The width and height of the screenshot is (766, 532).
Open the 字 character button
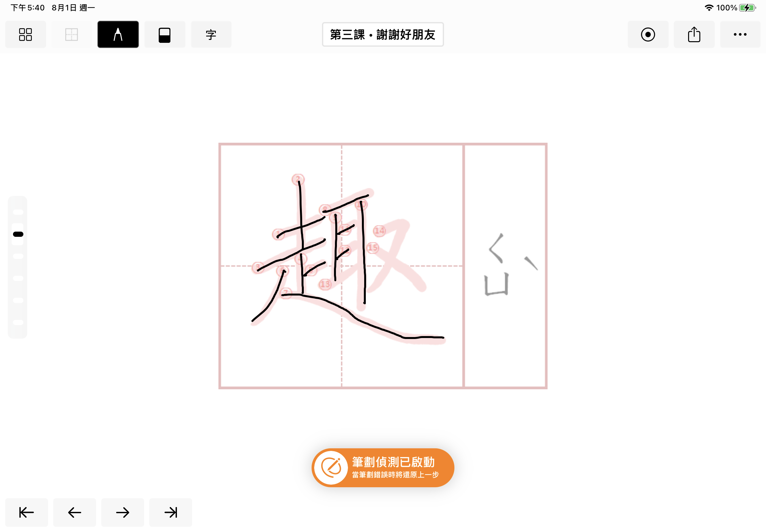click(211, 34)
